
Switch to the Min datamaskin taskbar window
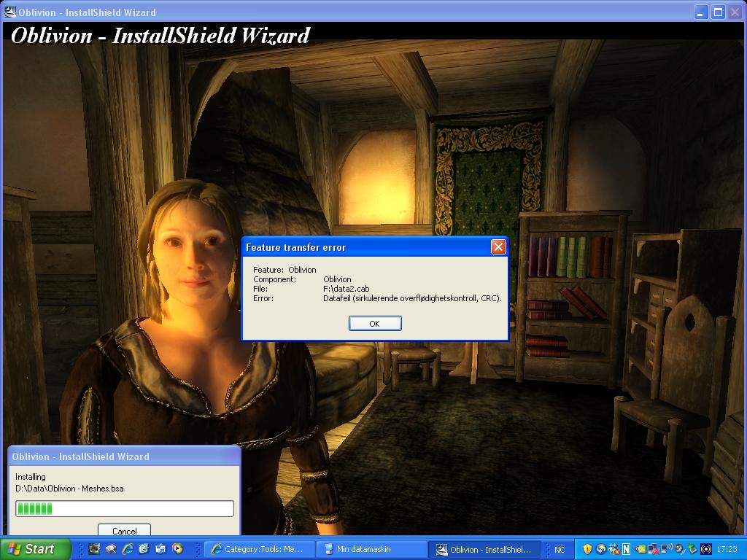[x=371, y=549]
